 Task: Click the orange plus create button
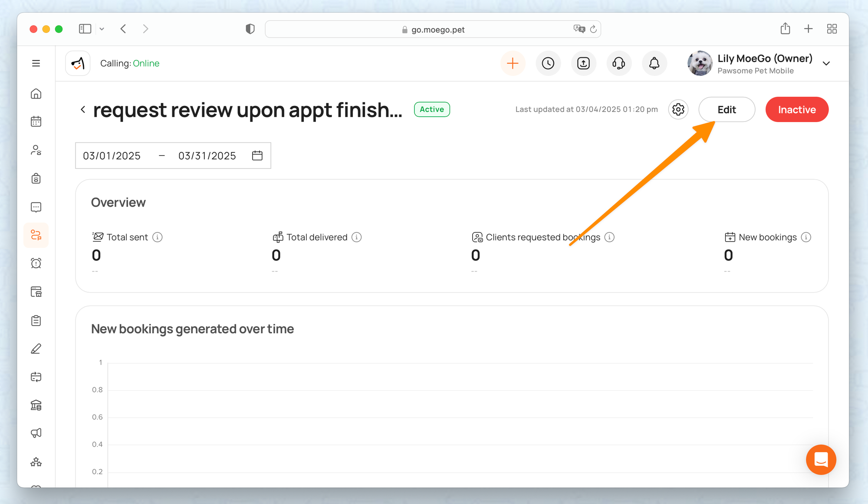pos(513,63)
